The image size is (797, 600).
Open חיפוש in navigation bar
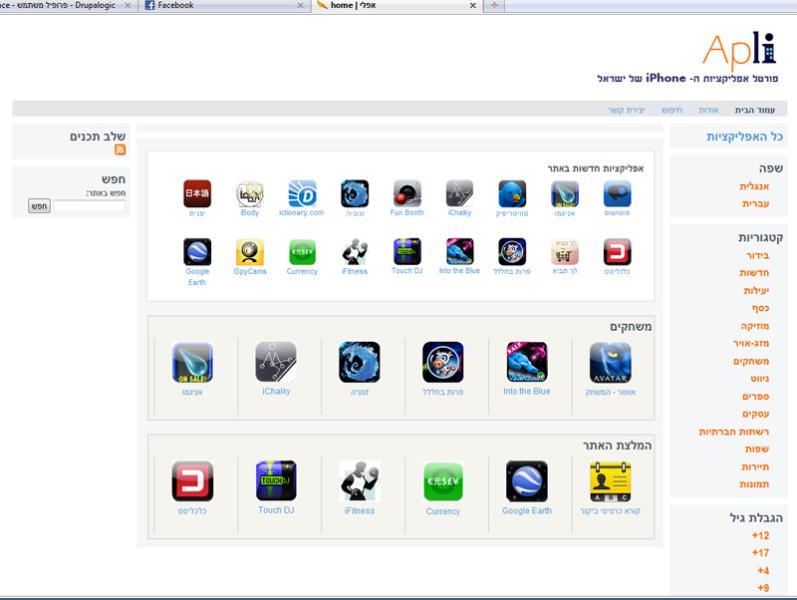671,110
